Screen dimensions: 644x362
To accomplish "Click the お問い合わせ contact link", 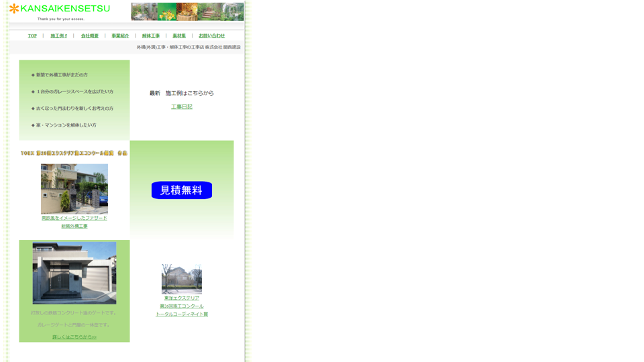I will 211,36.
